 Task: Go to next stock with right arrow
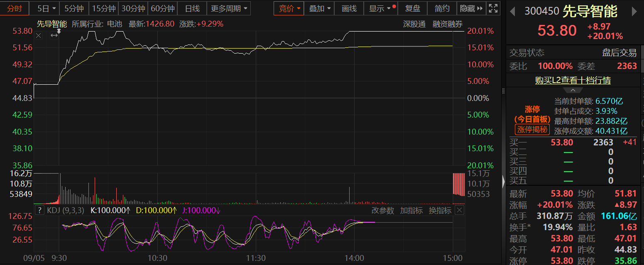click(634, 12)
